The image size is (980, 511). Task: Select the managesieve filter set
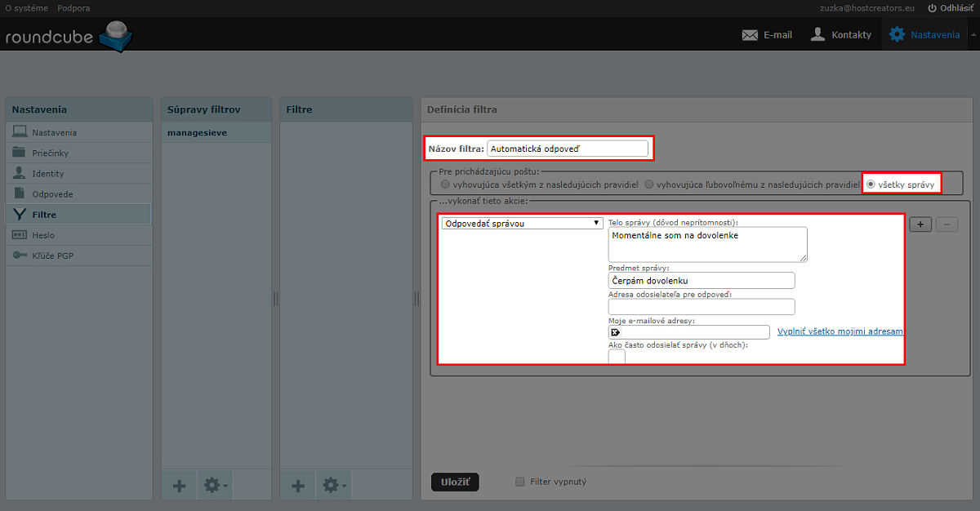[216, 132]
